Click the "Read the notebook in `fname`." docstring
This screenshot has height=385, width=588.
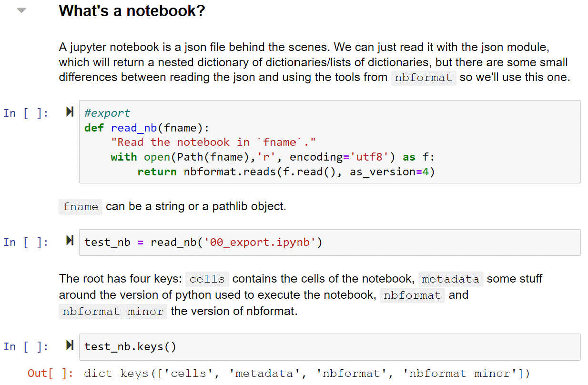213,142
